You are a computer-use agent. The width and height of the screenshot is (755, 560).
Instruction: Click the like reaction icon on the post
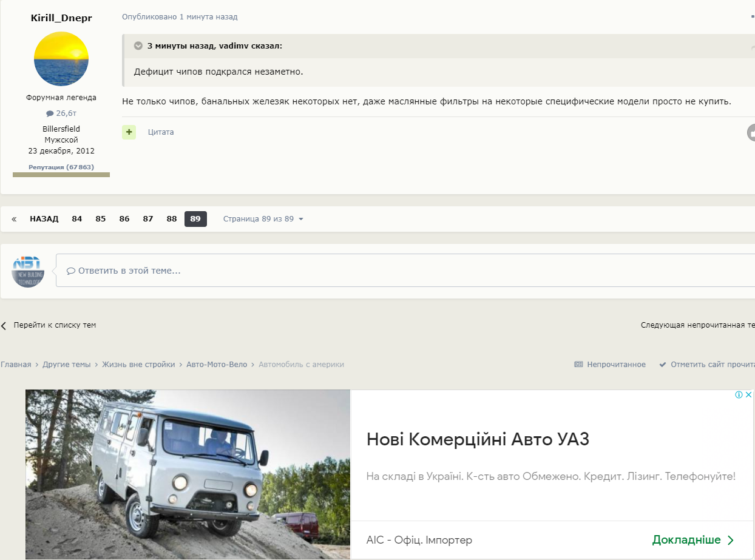tap(751, 132)
